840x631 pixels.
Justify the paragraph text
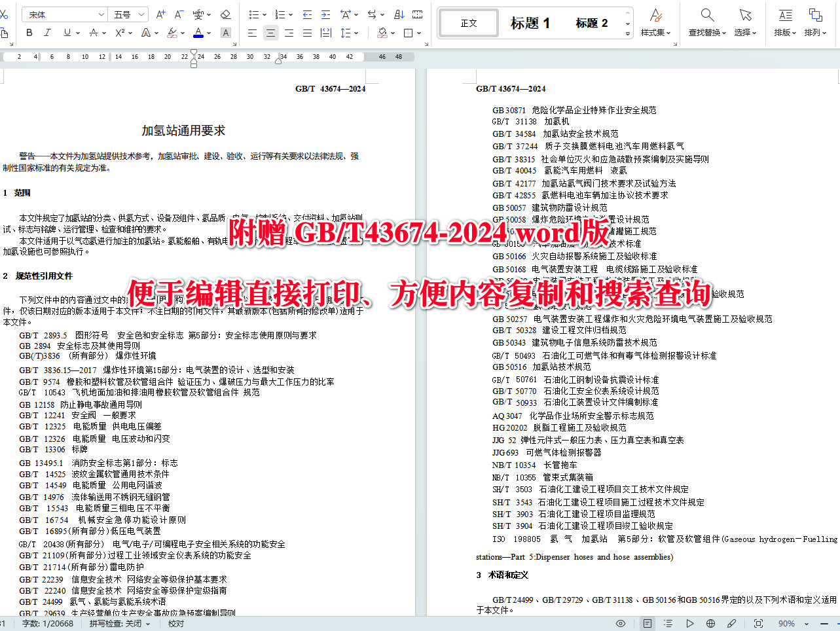[307, 33]
